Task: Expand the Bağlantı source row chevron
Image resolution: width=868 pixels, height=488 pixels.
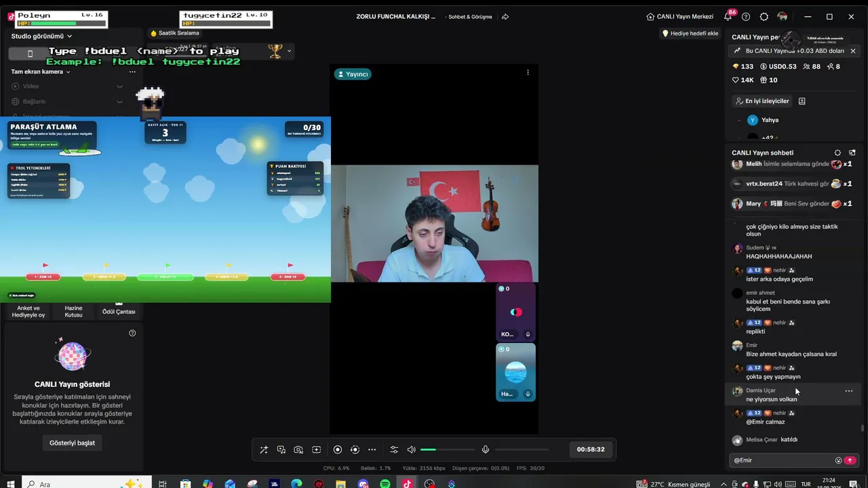Action: click(x=119, y=102)
